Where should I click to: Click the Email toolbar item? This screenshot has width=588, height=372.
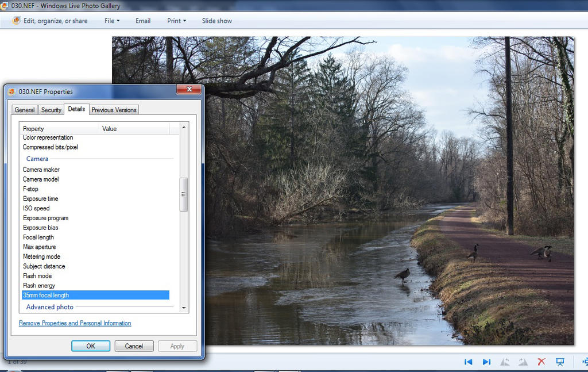click(x=143, y=21)
